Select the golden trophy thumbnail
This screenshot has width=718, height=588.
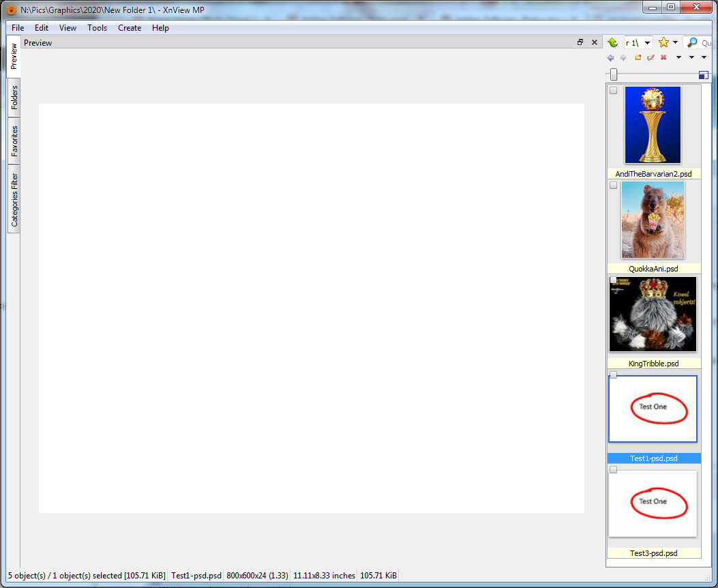pos(653,125)
